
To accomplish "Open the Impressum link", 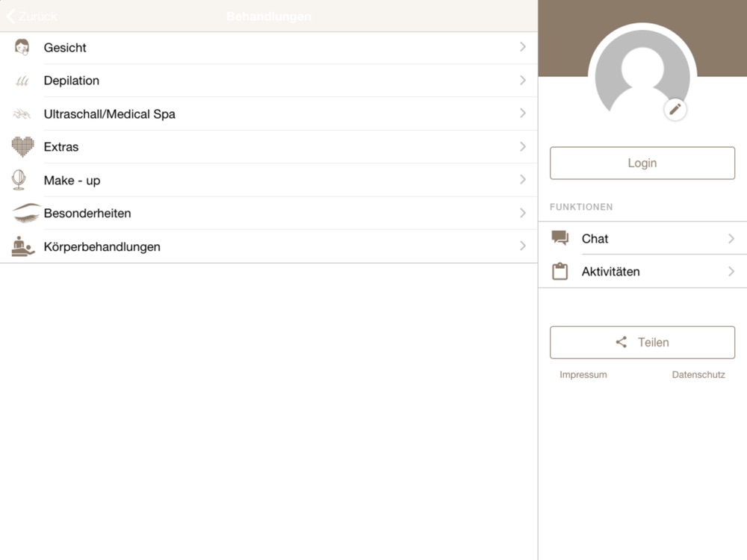I will click(583, 375).
